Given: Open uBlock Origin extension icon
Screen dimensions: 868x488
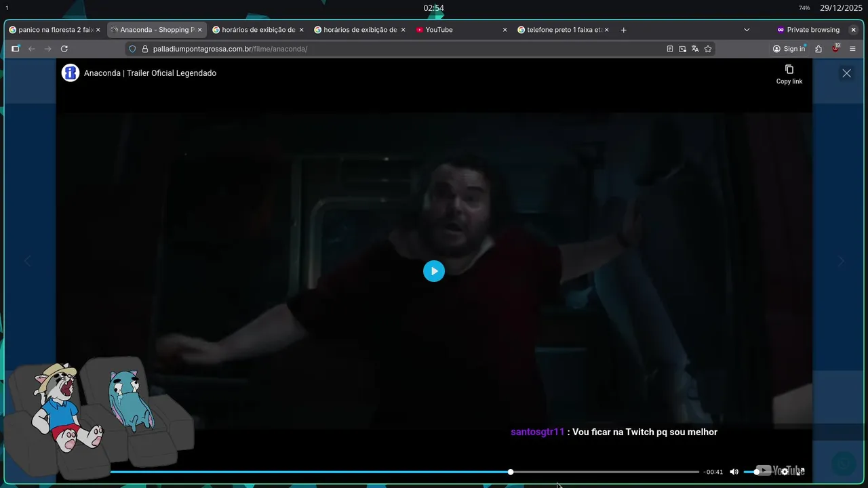Looking at the screenshot, I should pos(835,49).
